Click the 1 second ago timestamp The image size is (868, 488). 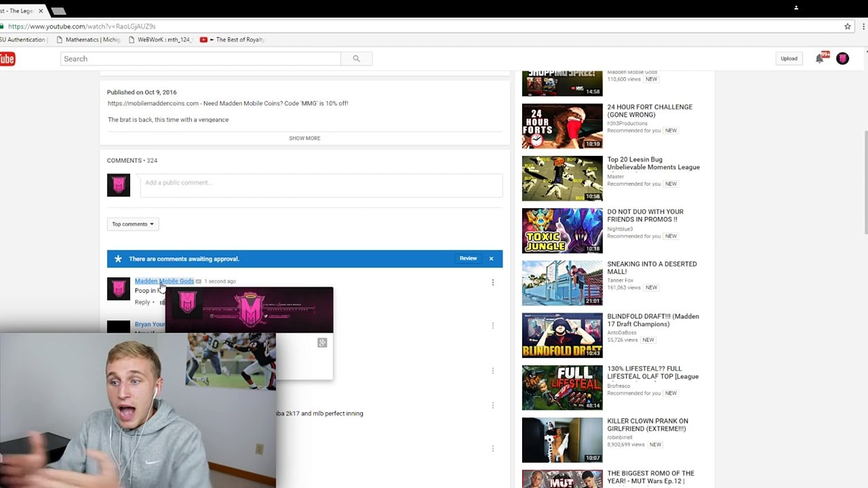pyautogui.click(x=220, y=281)
